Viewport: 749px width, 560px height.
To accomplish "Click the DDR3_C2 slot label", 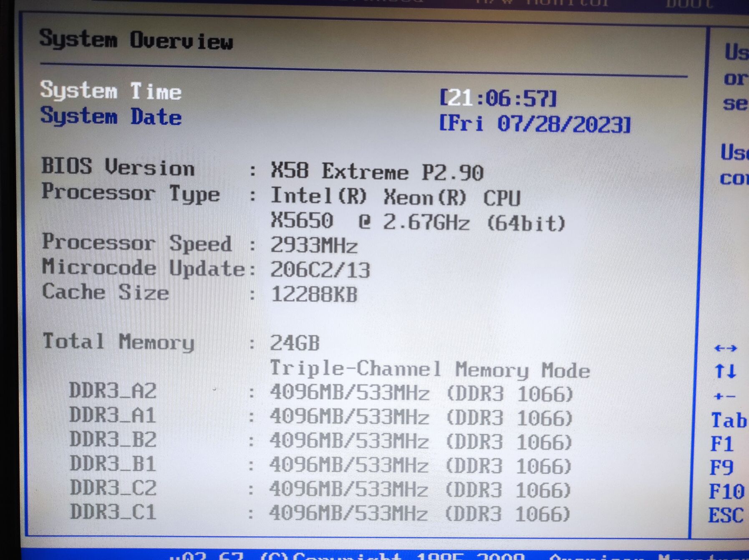I will pyautogui.click(x=113, y=488).
